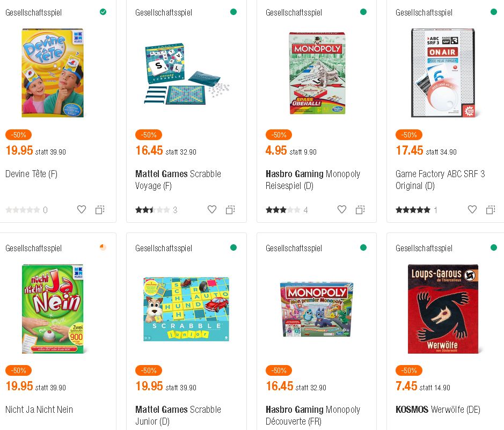Click compare icon for Devine Tête
This screenshot has width=504, height=430.
point(100,210)
